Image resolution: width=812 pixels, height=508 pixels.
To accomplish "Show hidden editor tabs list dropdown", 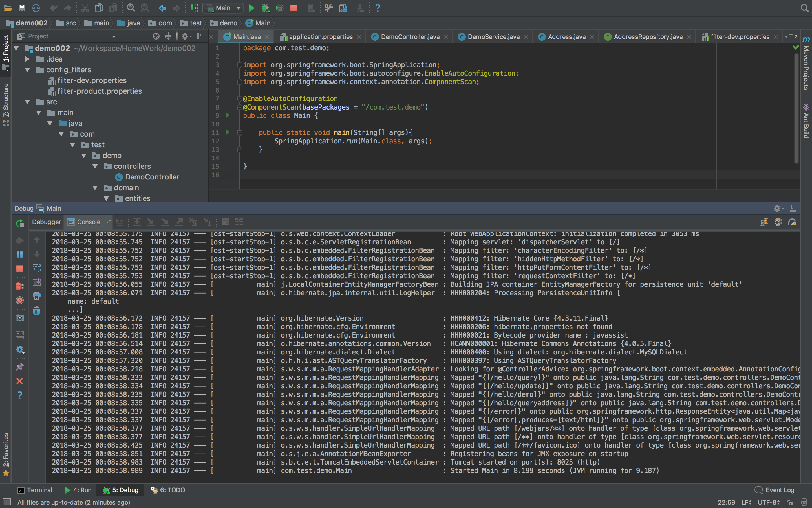I will coord(791,37).
